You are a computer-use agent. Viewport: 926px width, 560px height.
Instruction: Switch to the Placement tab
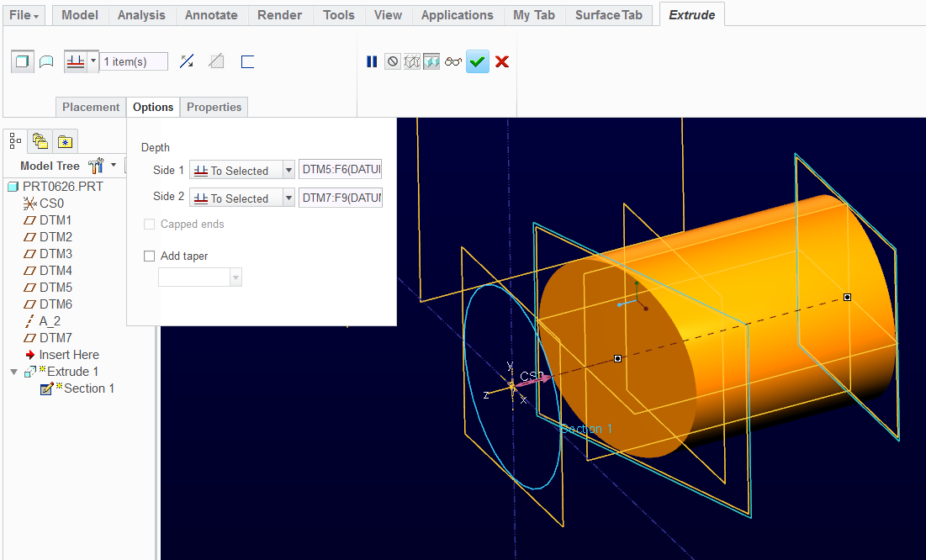click(90, 107)
